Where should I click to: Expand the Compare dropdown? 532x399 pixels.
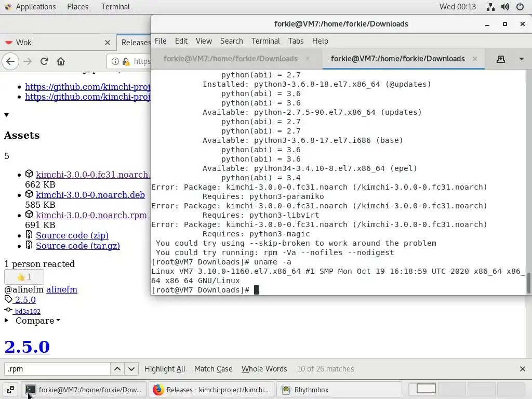point(37,321)
